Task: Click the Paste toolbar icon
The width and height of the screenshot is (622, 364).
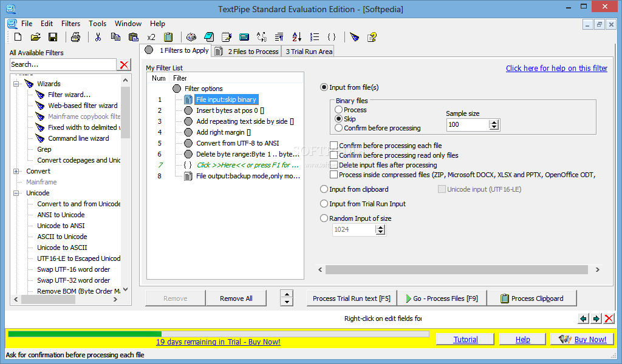Action: [133, 37]
